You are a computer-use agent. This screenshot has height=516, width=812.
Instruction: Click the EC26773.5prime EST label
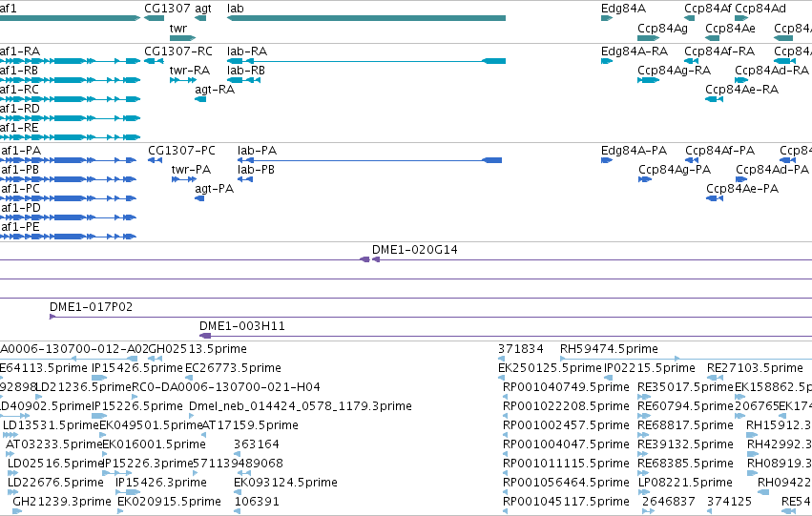pyautogui.click(x=233, y=368)
